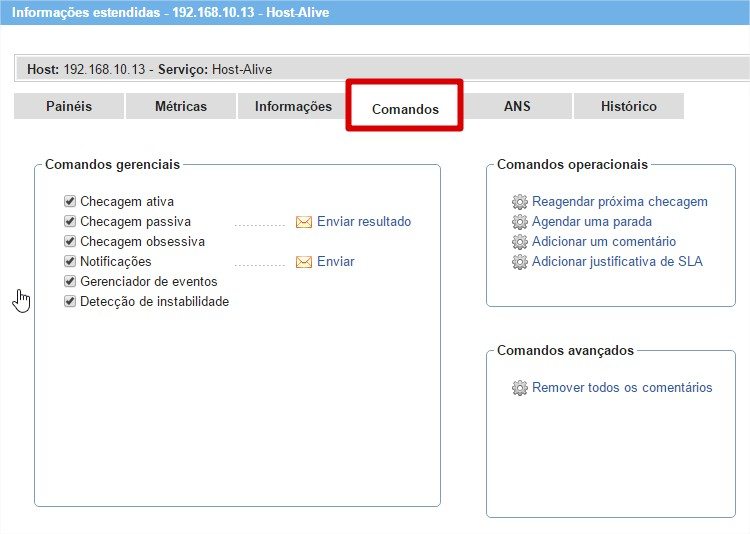750x534 pixels.
Task: Click the envelope icon beside Notificações Enviar
Action: point(304,262)
